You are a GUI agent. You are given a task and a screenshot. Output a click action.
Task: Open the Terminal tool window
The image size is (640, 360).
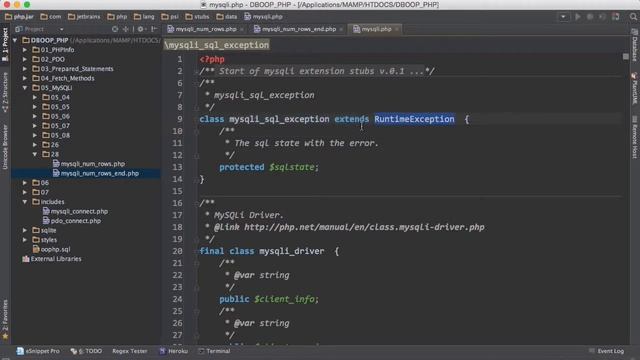214,351
